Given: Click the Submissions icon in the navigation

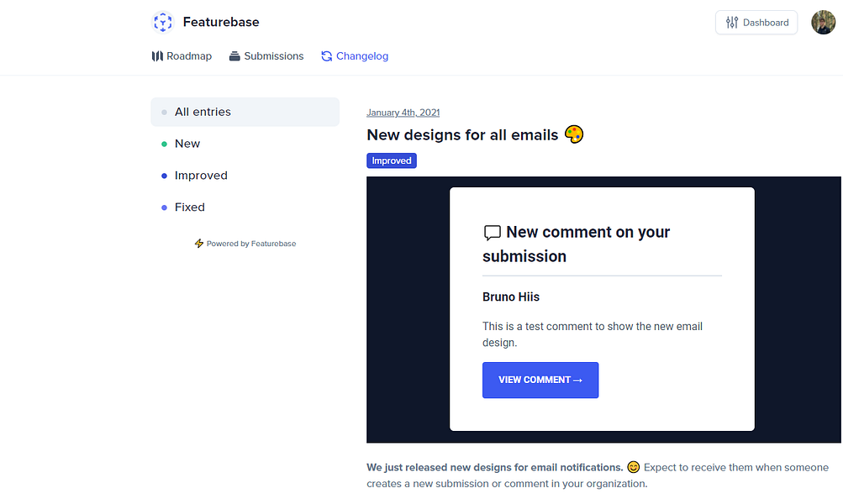Looking at the screenshot, I should tap(236, 55).
